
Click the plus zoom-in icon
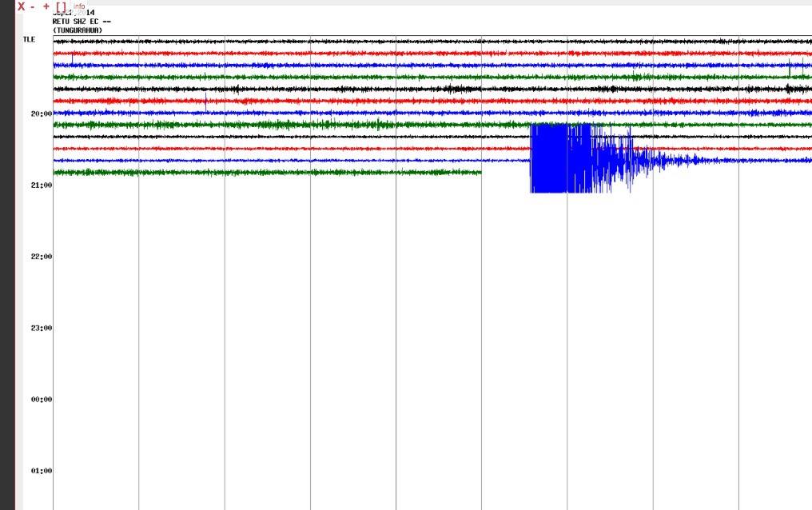(x=46, y=6)
